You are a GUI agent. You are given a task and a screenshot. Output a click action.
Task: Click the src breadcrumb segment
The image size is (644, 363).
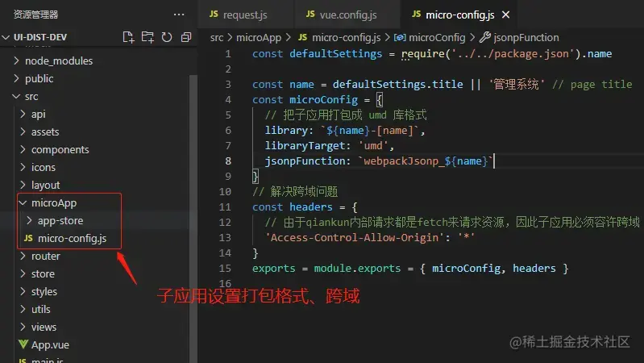(217, 38)
